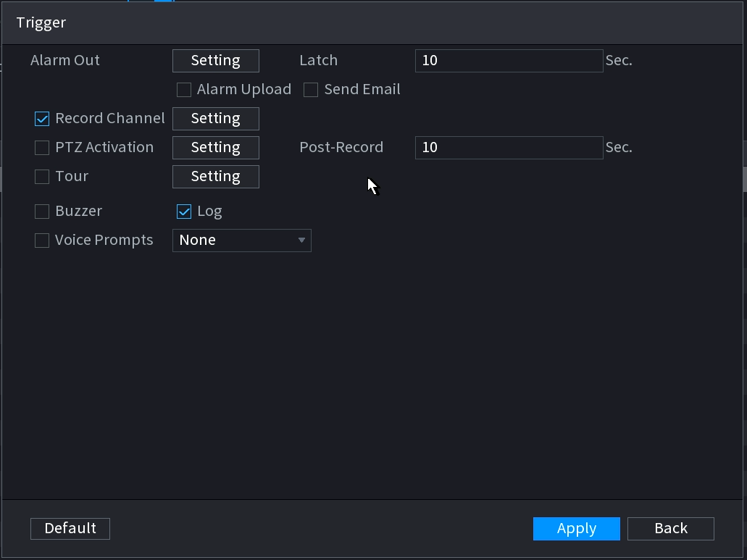The height and width of the screenshot is (560, 747).
Task: Enable the Send Email checkbox
Action: click(x=311, y=90)
